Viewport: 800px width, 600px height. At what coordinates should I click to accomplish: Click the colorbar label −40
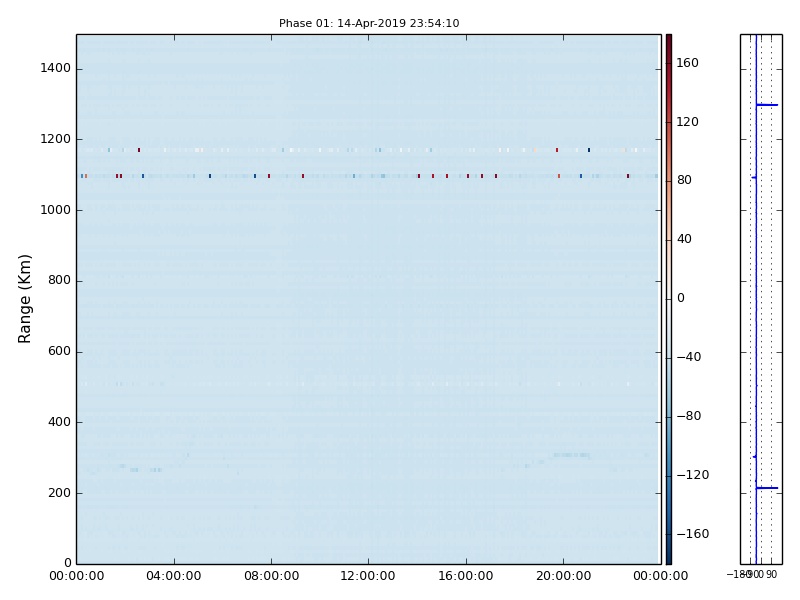[x=689, y=357]
